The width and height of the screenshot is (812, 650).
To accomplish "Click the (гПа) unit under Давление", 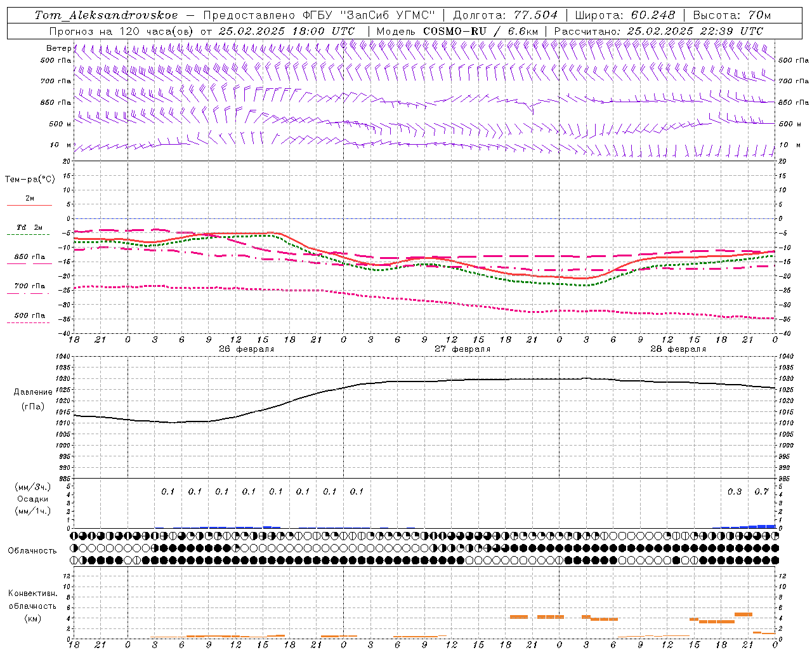I will (33, 406).
